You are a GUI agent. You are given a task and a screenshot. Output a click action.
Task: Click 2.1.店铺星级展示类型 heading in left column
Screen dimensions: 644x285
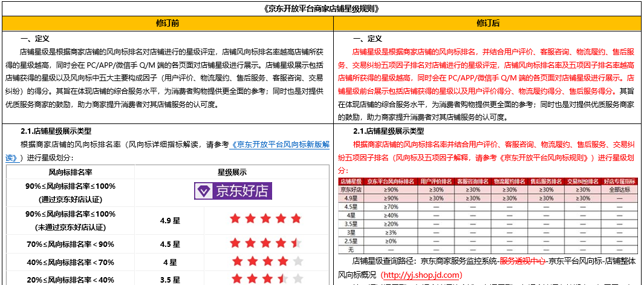click(x=56, y=131)
